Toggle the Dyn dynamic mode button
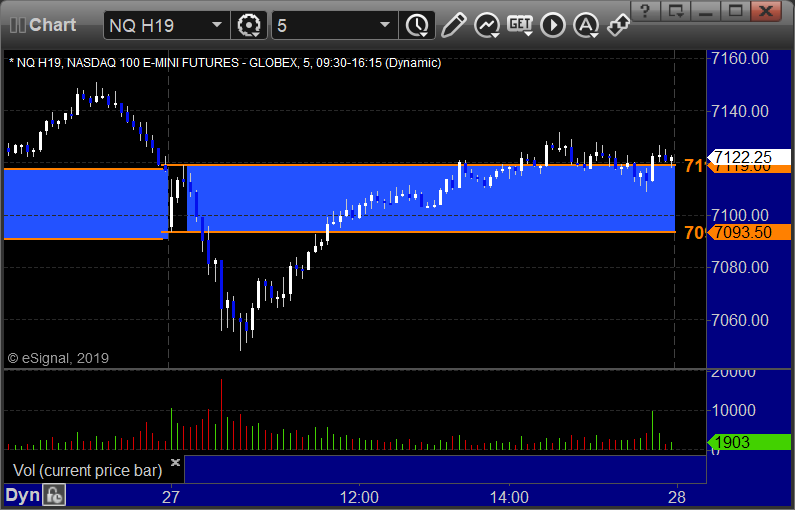795x510 pixels. coord(22,495)
